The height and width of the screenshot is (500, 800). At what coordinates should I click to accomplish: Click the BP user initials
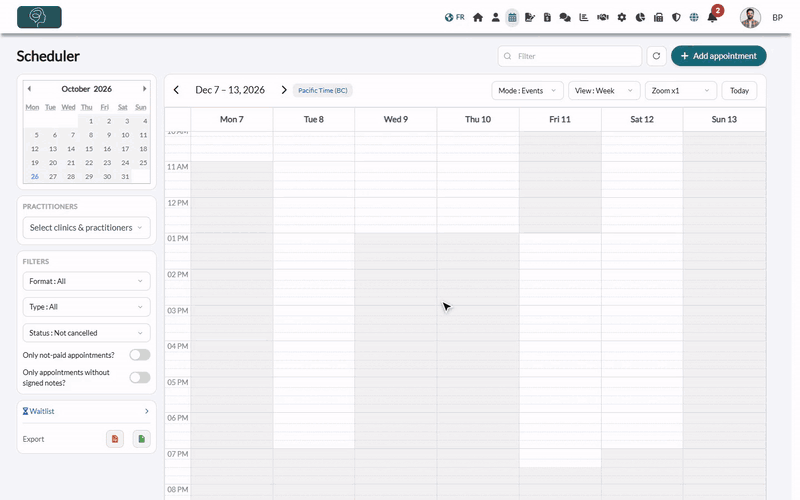click(x=777, y=17)
